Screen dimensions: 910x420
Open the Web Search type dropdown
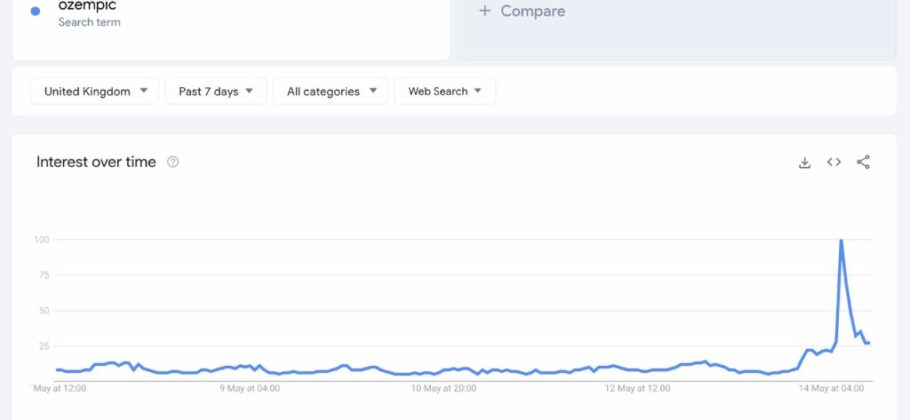445,91
